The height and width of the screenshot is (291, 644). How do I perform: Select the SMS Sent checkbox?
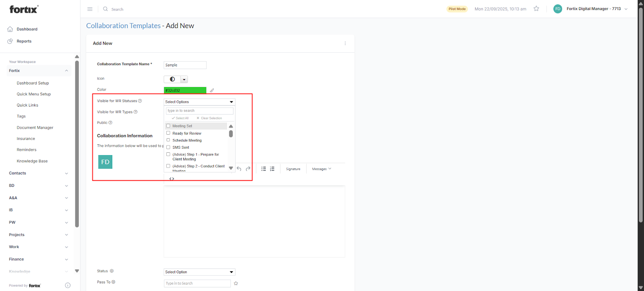pyautogui.click(x=168, y=147)
